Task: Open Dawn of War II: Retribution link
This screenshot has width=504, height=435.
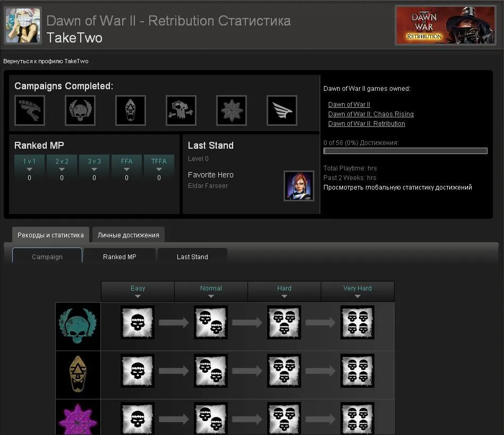Action: point(366,123)
